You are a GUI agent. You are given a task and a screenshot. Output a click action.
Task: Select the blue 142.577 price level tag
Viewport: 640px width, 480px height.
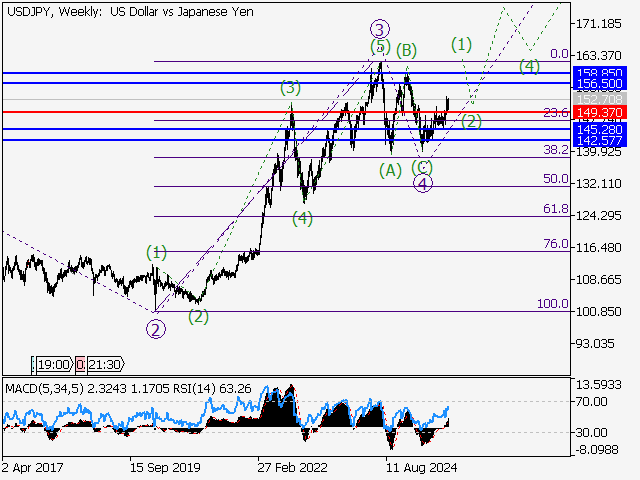tap(600, 141)
